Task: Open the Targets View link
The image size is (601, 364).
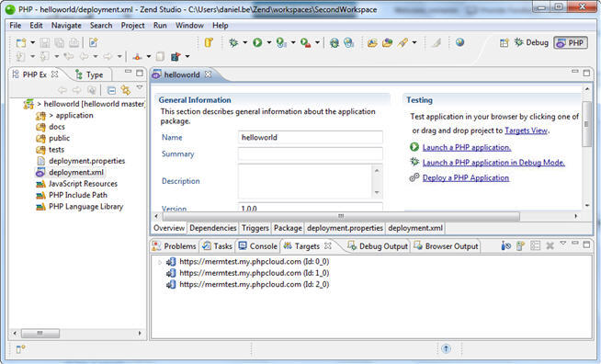Action: coord(526,131)
